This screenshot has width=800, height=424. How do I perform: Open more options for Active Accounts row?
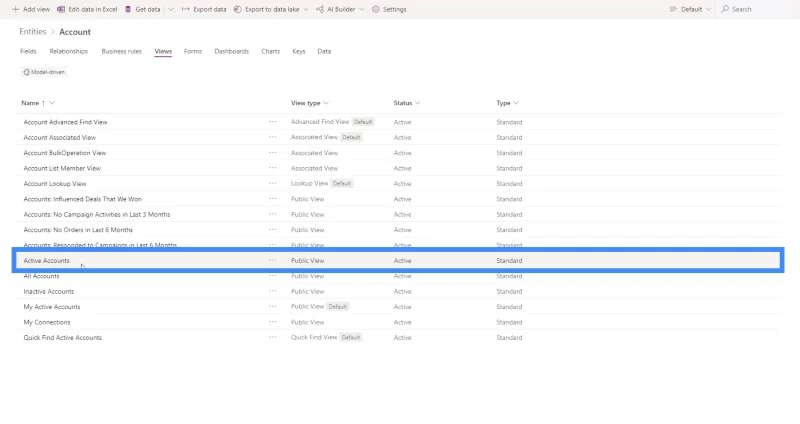[x=273, y=260]
